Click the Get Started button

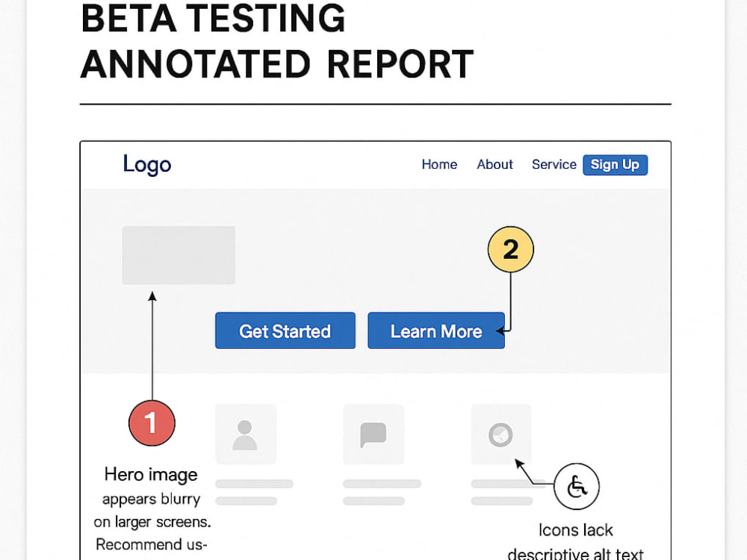pos(285,331)
